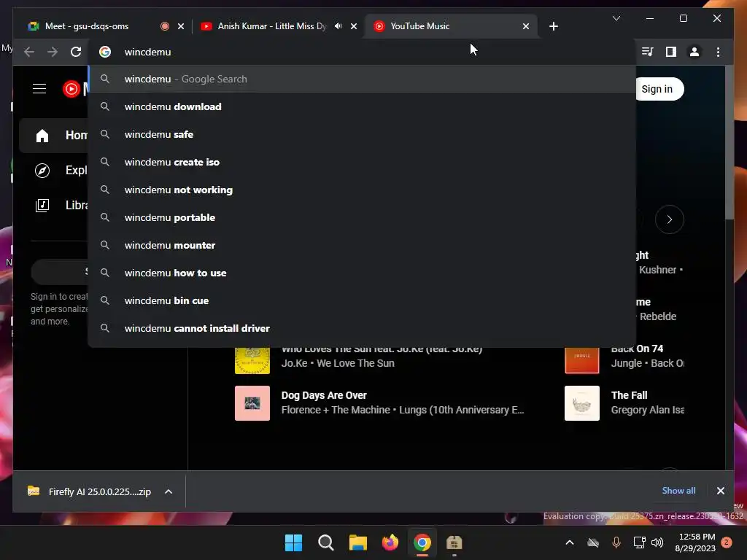Open File Explorer from taskbar

pos(357,542)
